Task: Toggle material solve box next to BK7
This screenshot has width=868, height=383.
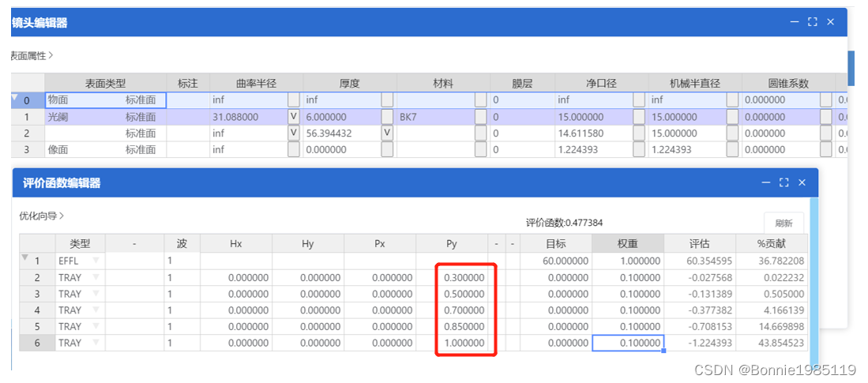Action: pyautogui.click(x=480, y=117)
